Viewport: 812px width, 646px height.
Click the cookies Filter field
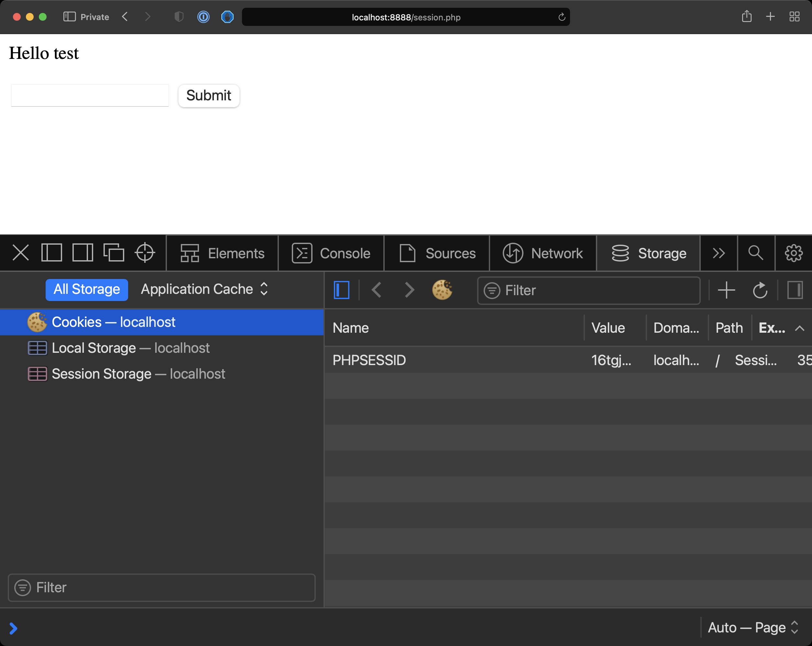point(587,290)
